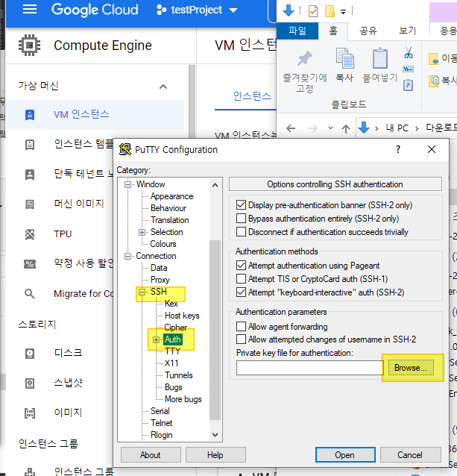
Task: Click the Compute Engine chip icon
Action: [29, 46]
